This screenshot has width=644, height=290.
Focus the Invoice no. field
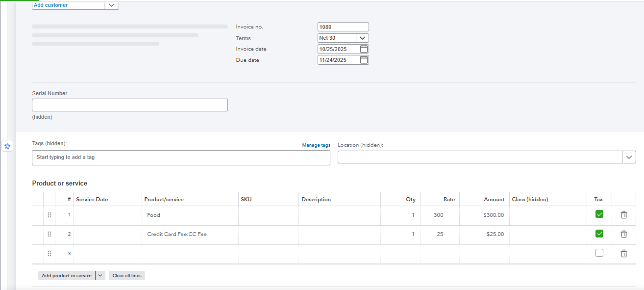coord(343,27)
